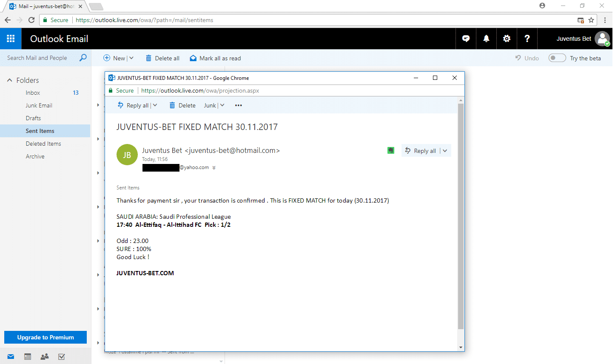Open a new Chrome tab
615x364 pixels.
(96, 6)
